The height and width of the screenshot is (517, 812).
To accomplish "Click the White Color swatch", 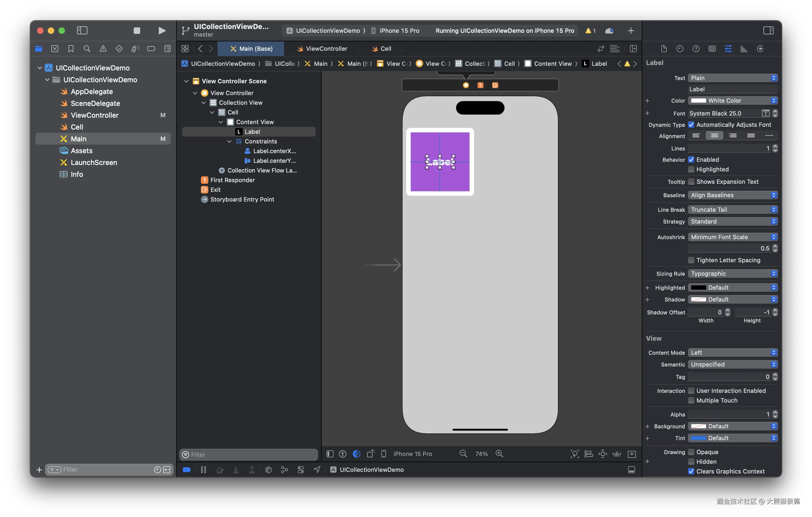I will click(x=698, y=100).
